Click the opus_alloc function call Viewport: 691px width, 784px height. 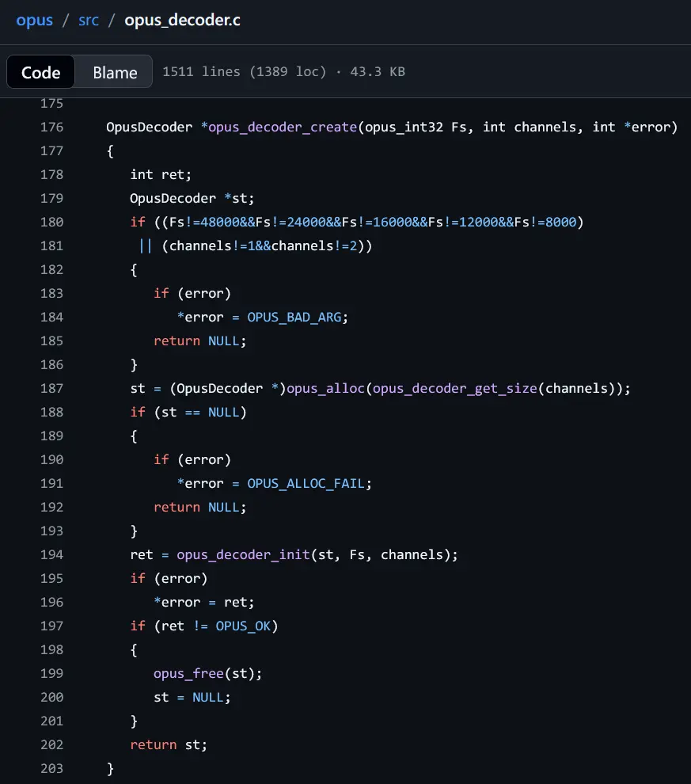pyautogui.click(x=325, y=388)
